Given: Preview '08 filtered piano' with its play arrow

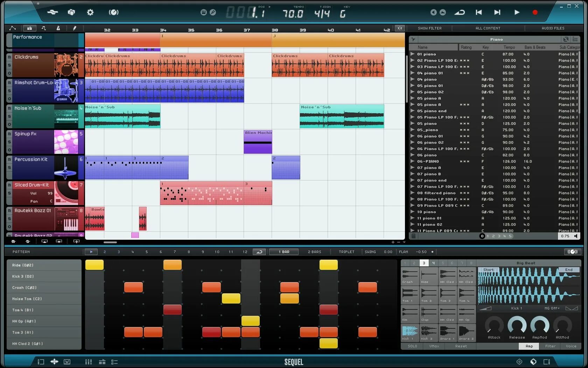Looking at the screenshot, I should click(413, 193).
